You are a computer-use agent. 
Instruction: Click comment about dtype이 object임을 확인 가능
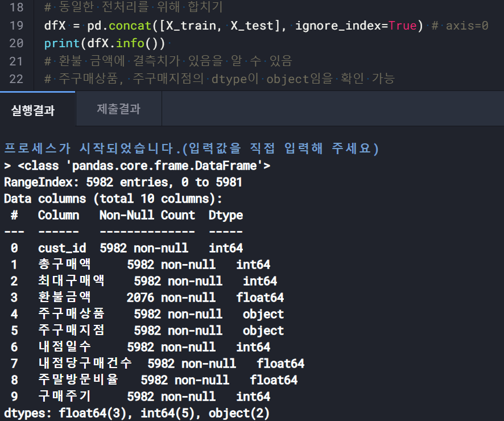[220, 79]
